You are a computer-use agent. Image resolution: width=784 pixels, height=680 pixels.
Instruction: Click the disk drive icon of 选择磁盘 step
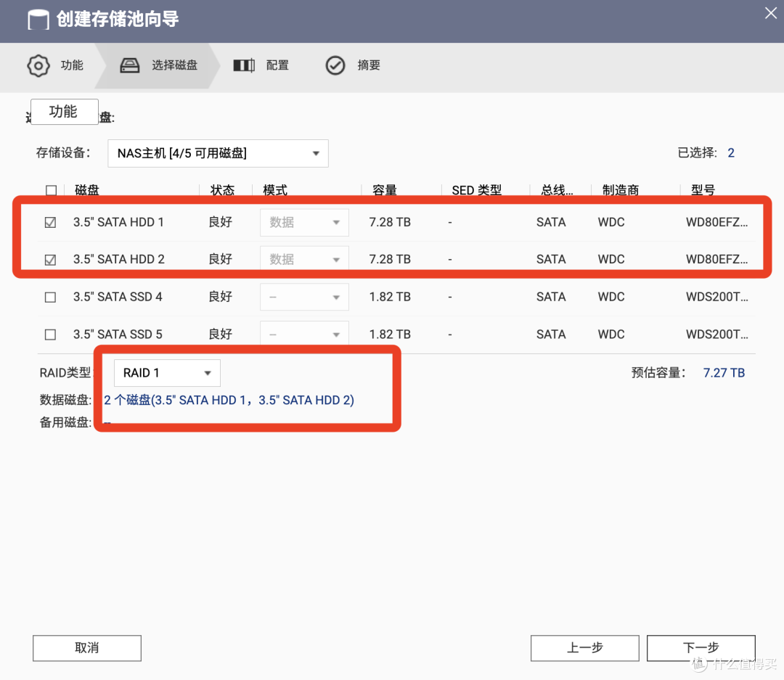pos(129,65)
